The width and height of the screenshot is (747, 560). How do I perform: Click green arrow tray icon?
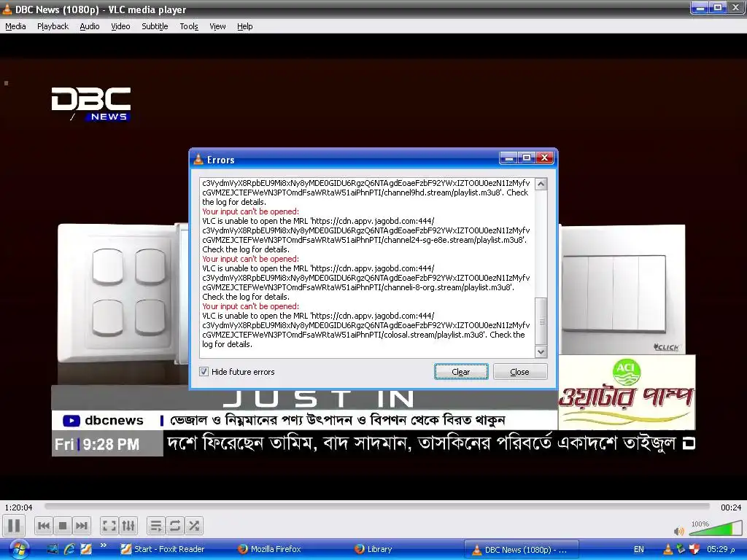coord(681,550)
